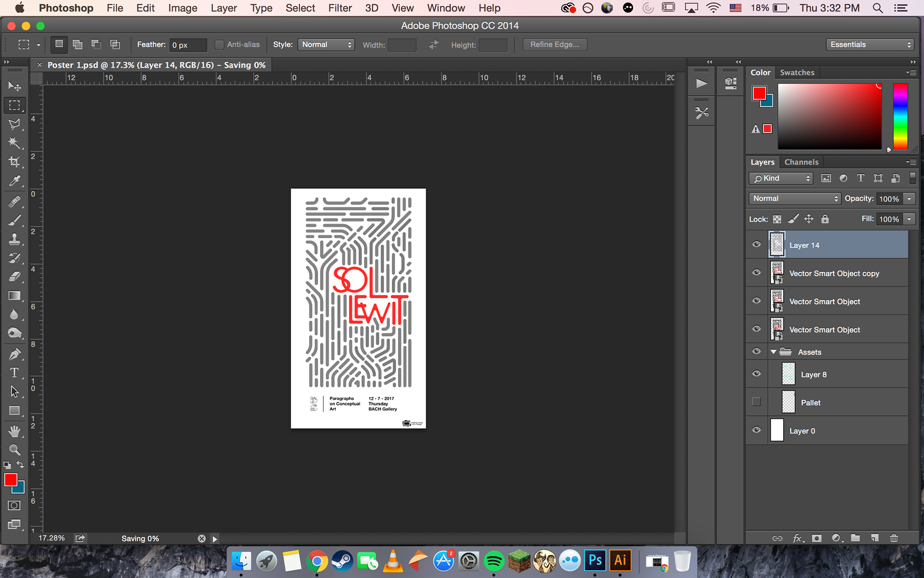The image size is (924, 578).
Task: Hide Vector Smart Object copy layer
Action: [757, 273]
